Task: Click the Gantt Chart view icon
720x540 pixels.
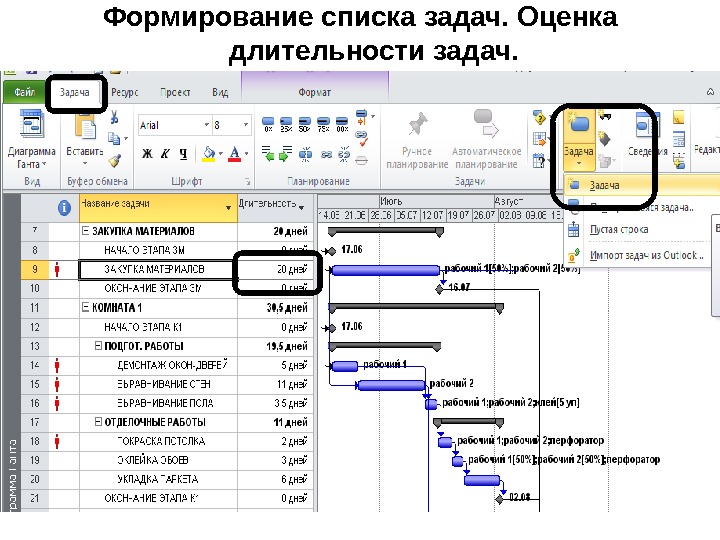Action: (31, 124)
